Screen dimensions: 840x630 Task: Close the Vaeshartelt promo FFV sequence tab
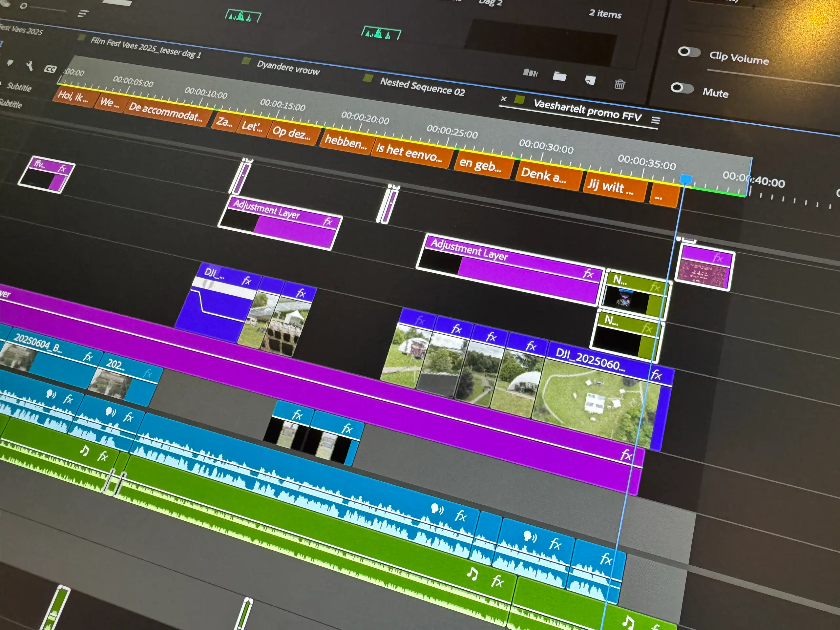(x=504, y=99)
